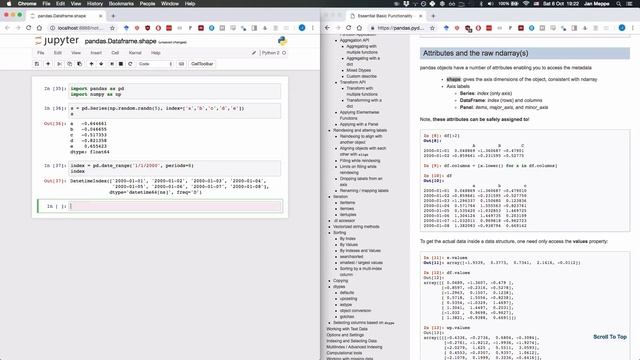Click the Jupyter logo
The width and height of the screenshot is (640, 360).
click(x=57, y=41)
